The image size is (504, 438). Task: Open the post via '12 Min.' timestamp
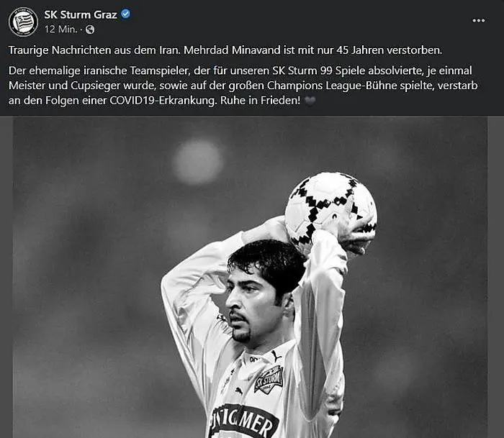click(x=60, y=29)
